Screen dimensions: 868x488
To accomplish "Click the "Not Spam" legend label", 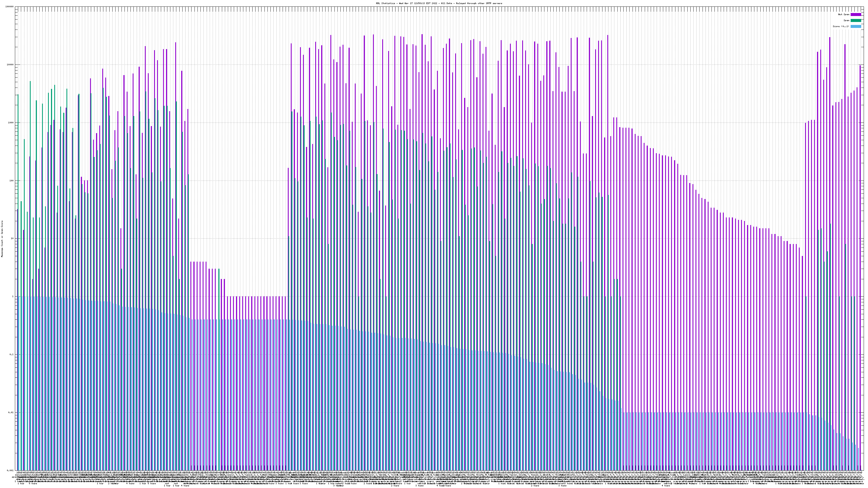I will tap(844, 14).
